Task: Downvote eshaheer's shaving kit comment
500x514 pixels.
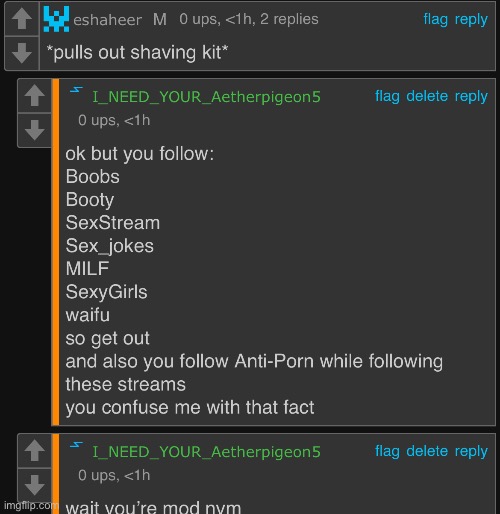Action: tap(22, 53)
